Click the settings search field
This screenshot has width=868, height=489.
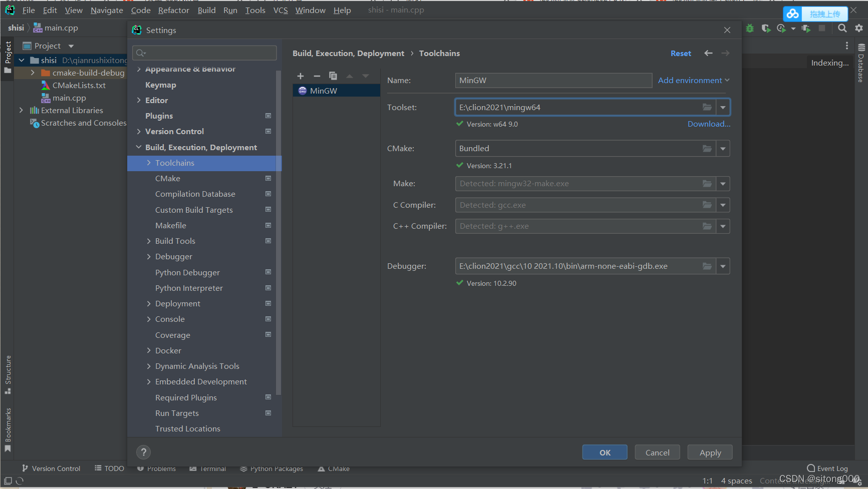(204, 53)
